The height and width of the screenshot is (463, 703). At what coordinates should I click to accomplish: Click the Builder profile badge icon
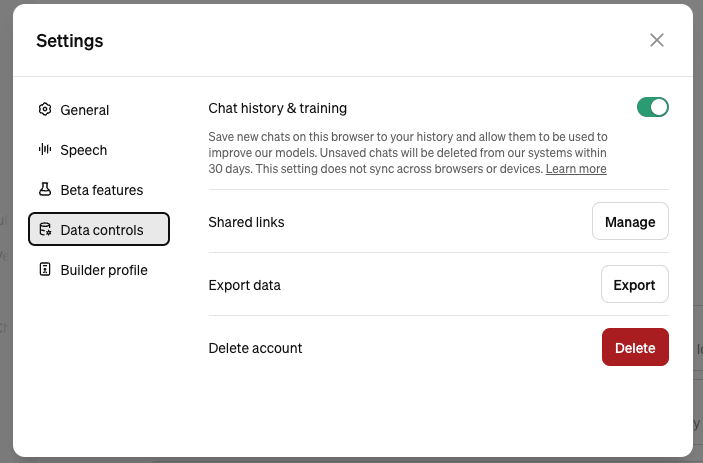click(45, 269)
